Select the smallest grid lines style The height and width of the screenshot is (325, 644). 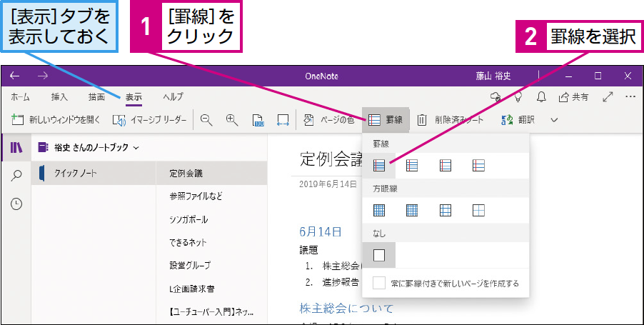tap(379, 211)
